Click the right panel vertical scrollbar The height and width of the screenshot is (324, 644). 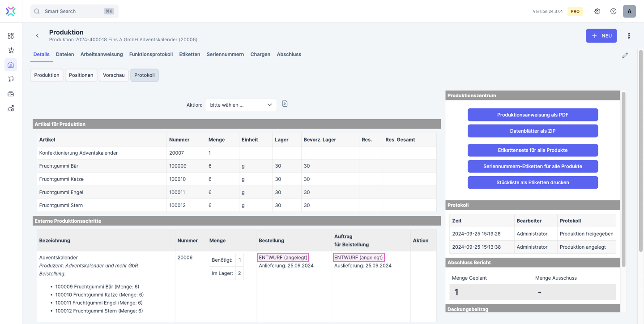click(x=623, y=179)
